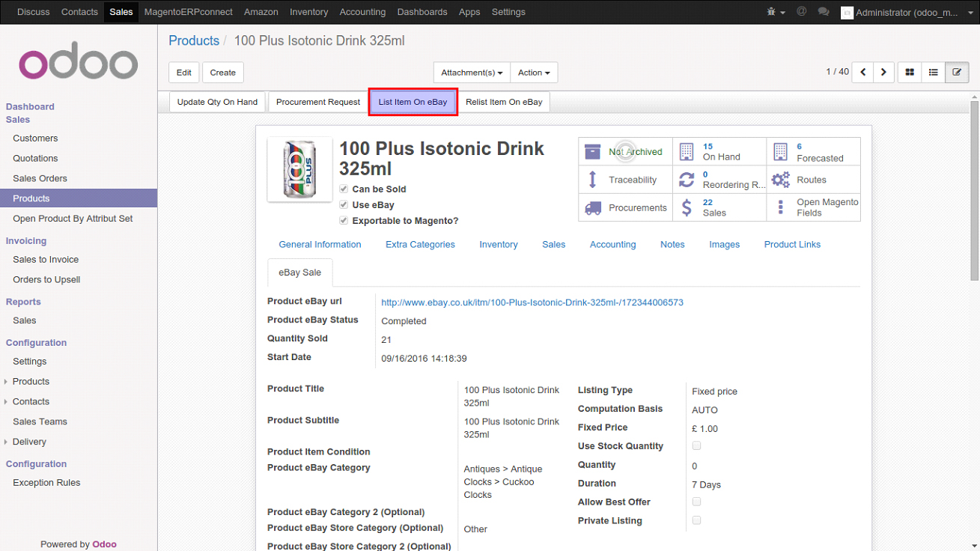Open On Hand stock button
The width and height of the screenshot is (980, 551).
click(719, 151)
